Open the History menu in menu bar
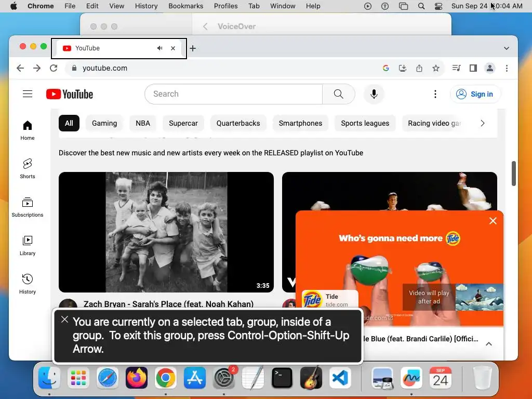 point(146,6)
